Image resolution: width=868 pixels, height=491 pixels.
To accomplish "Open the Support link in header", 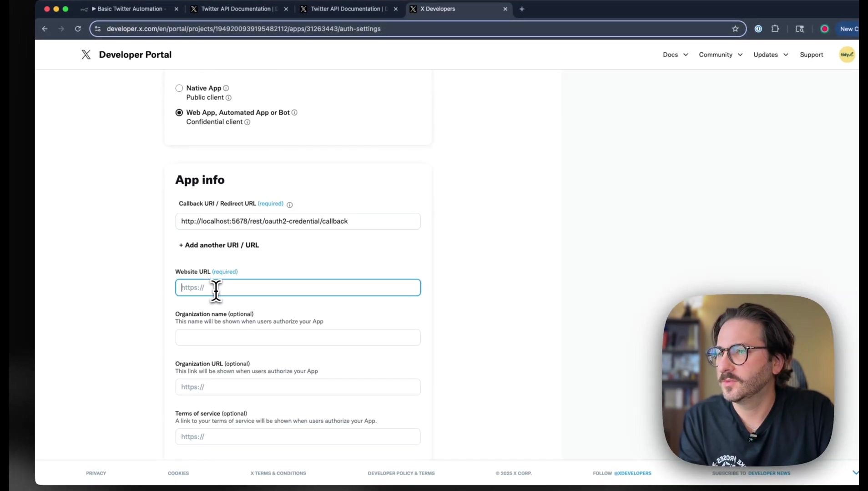I will [x=811, y=55].
